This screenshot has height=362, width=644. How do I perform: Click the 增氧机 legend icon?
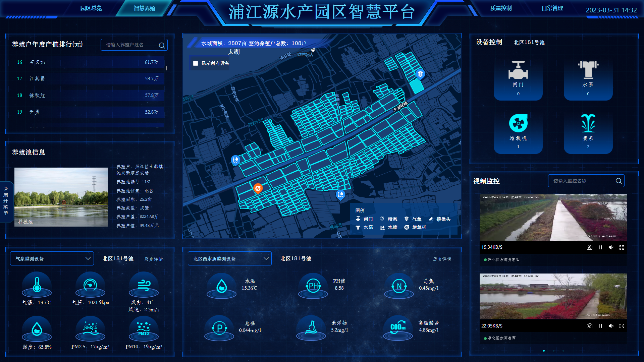point(407,227)
